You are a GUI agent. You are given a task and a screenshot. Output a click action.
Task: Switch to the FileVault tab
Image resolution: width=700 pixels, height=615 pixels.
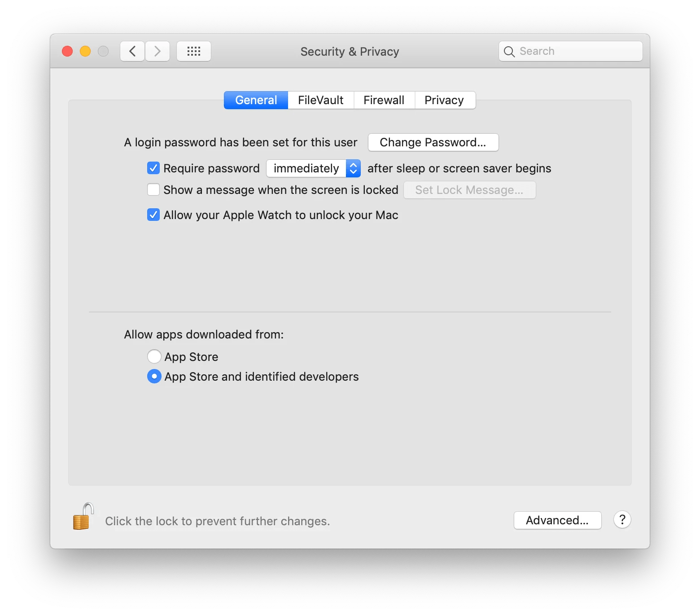(x=320, y=100)
